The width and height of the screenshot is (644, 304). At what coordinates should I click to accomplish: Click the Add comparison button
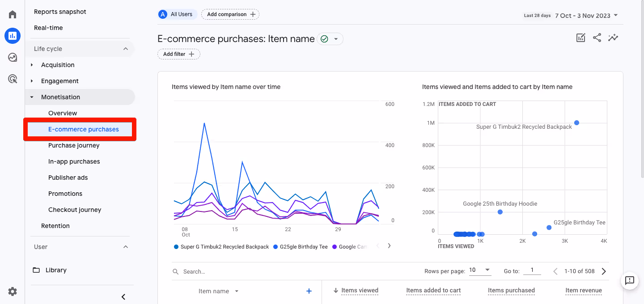click(x=230, y=14)
